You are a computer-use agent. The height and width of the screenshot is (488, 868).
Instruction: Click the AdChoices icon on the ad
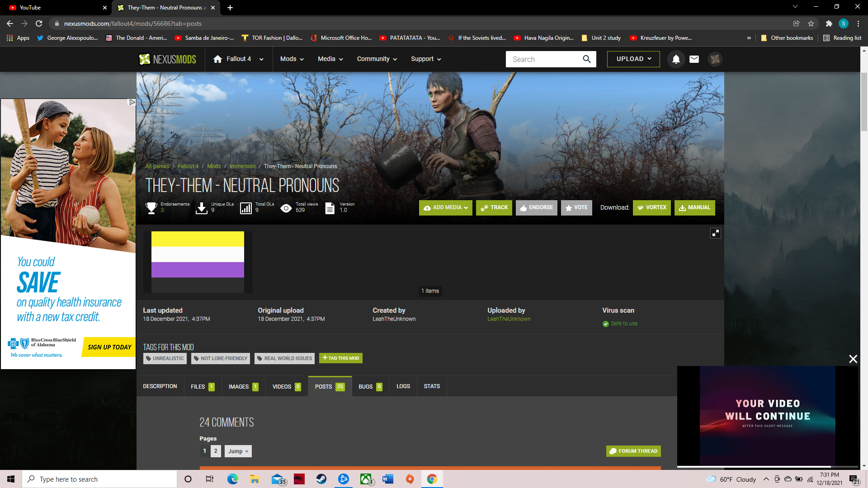(x=132, y=103)
